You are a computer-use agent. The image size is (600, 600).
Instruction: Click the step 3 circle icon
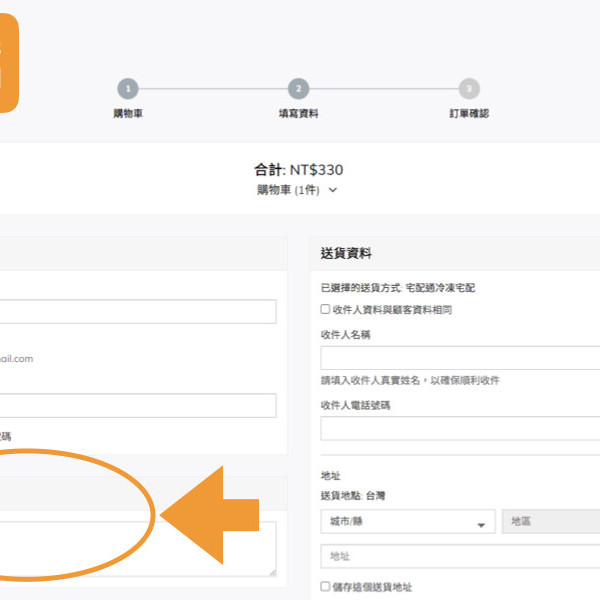[x=469, y=89]
